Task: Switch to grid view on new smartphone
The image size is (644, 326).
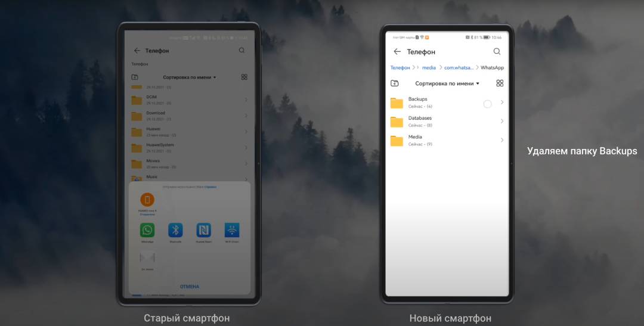Action: pyautogui.click(x=500, y=83)
